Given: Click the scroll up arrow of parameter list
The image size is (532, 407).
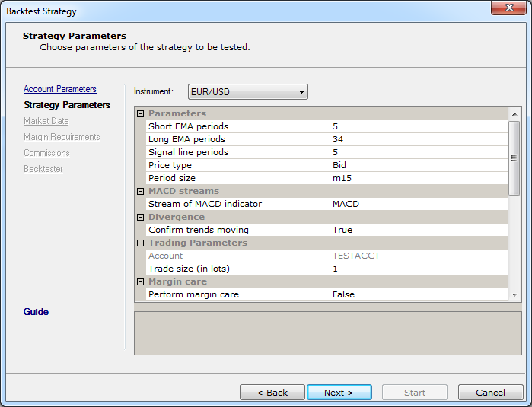Looking at the screenshot, I should (x=514, y=114).
